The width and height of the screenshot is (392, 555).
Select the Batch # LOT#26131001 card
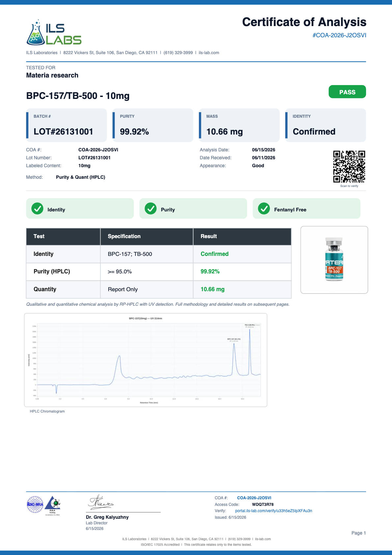pos(67,125)
